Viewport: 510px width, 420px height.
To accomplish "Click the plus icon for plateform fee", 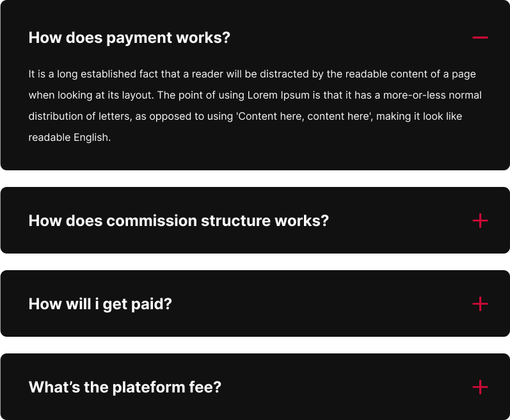I will 480,387.
